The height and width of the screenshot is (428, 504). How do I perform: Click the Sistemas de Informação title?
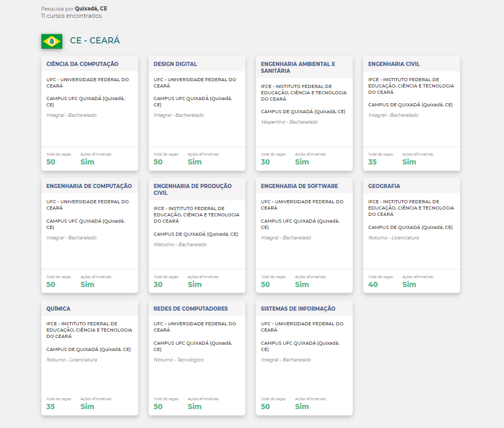tap(298, 309)
